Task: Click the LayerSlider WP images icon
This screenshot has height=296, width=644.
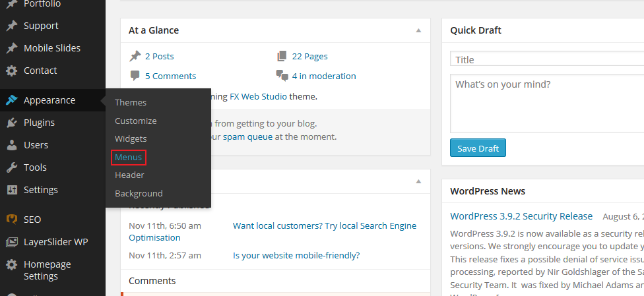Action: point(11,242)
